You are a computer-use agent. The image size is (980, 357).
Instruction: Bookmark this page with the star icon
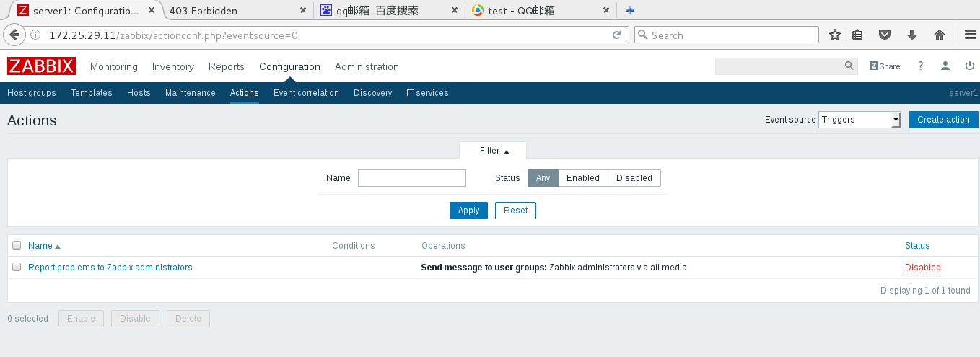point(835,35)
